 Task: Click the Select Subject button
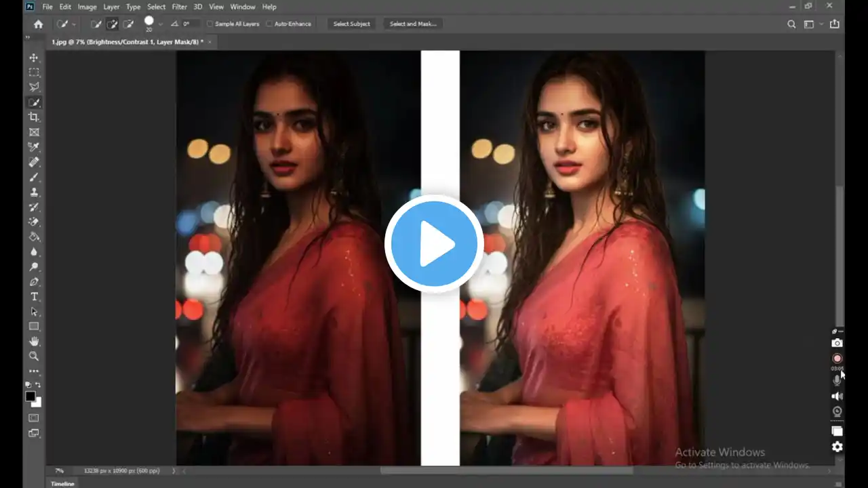[352, 24]
